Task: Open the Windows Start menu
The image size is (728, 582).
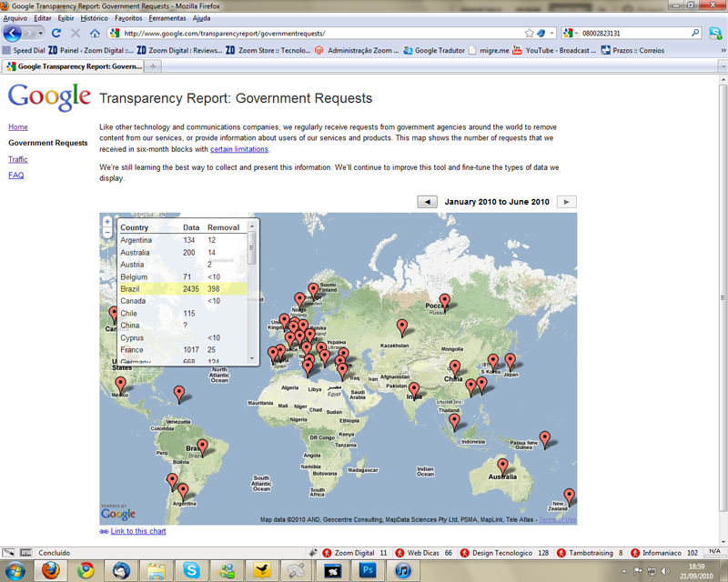Action: (x=15, y=570)
